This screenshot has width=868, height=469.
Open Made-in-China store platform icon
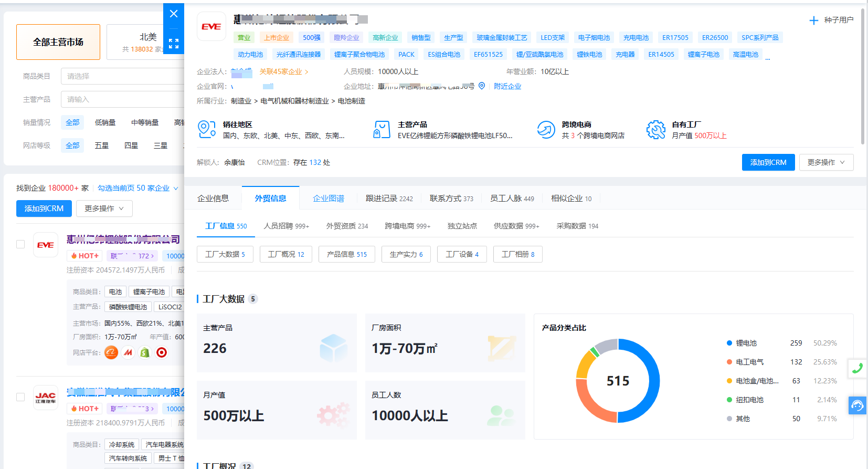pos(128,352)
